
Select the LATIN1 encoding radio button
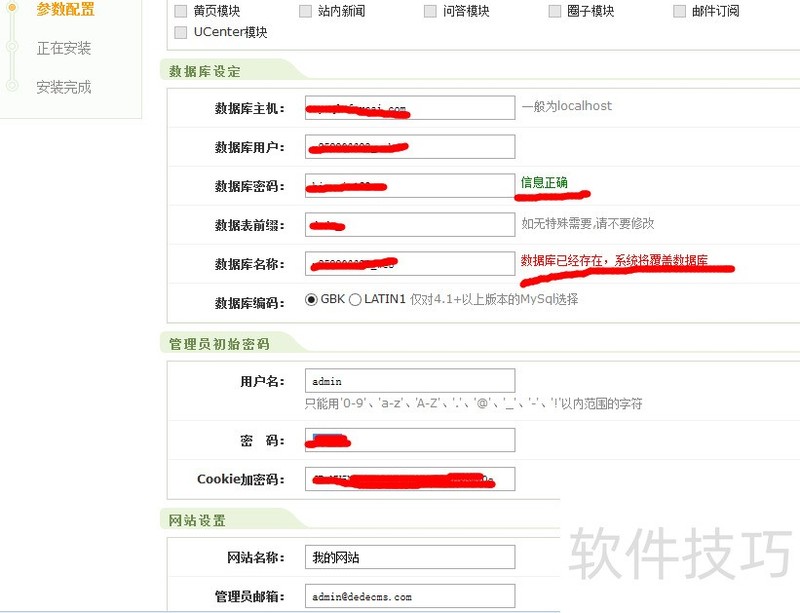tap(355, 299)
